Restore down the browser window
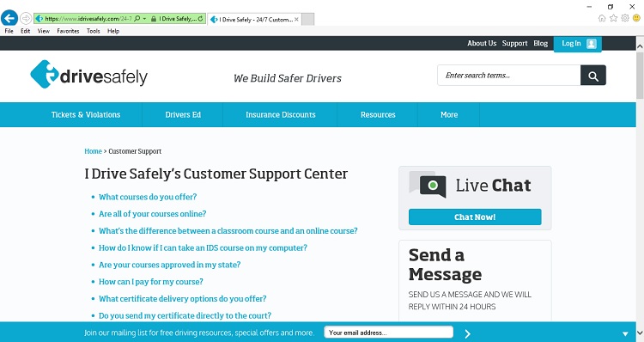The width and height of the screenshot is (644, 342). 611,7
